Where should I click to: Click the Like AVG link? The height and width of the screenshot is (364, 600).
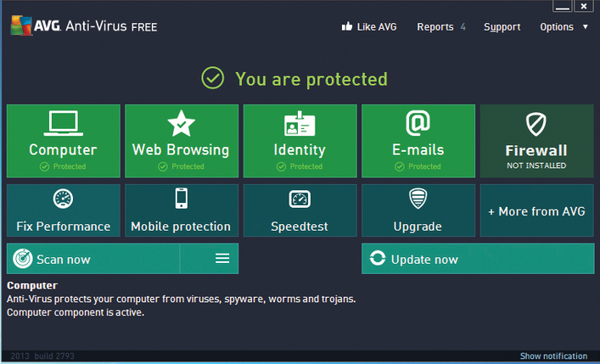coord(377,27)
